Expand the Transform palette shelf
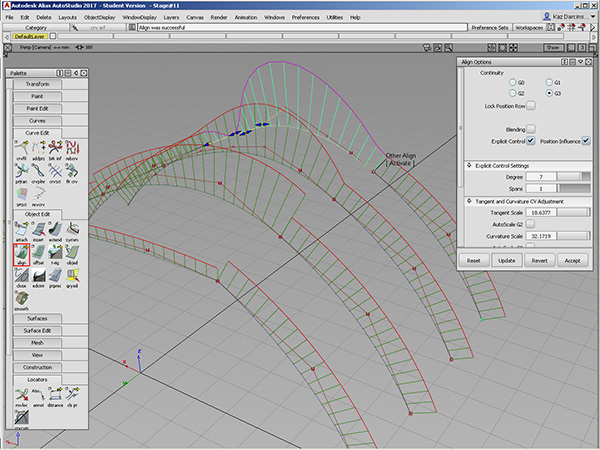The height and width of the screenshot is (450, 600). click(x=38, y=84)
